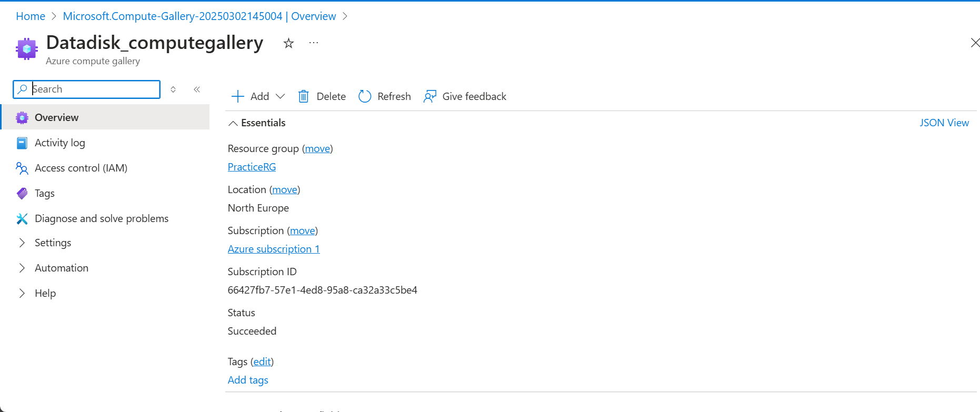Click the Add toolbar label
The height and width of the screenshot is (412, 980).
(259, 96)
